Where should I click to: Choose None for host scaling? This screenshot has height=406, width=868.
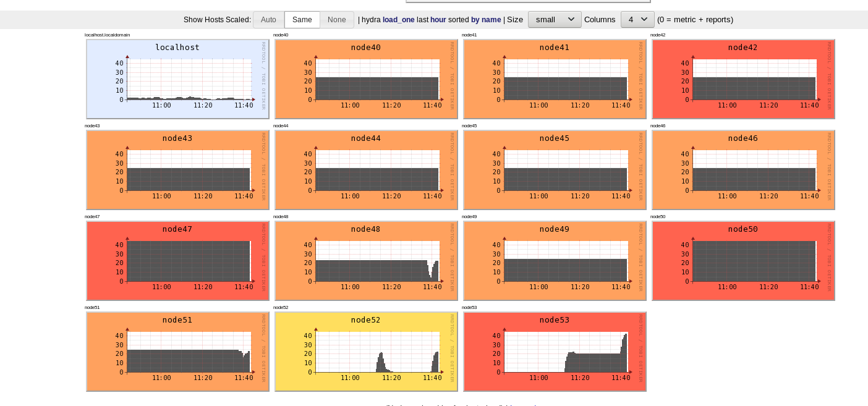point(336,20)
